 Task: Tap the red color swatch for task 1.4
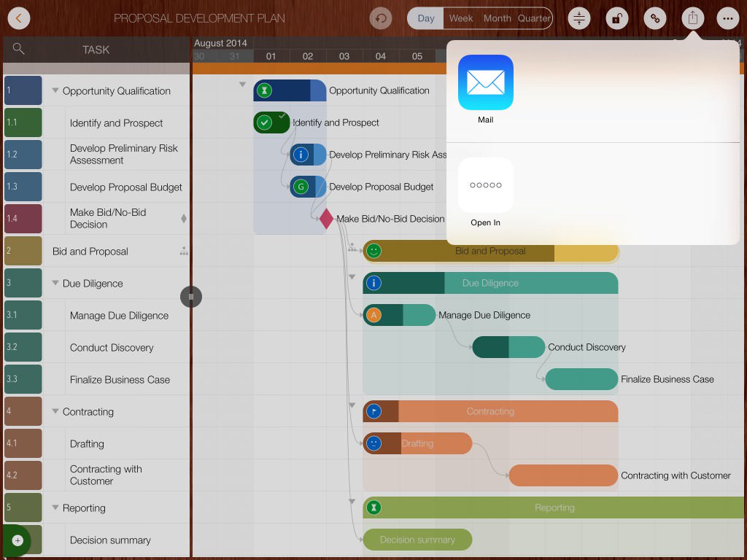[x=23, y=219]
